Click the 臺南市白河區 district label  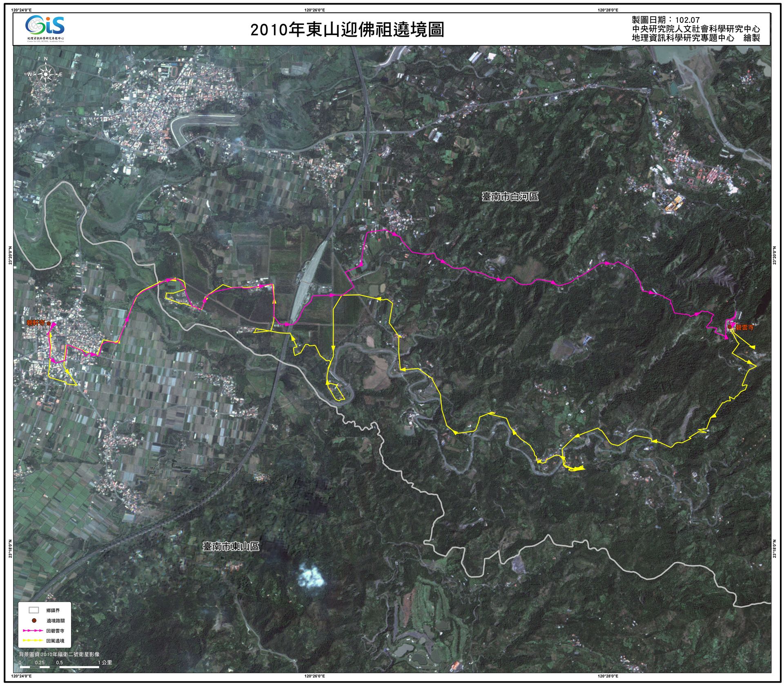pos(510,197)
